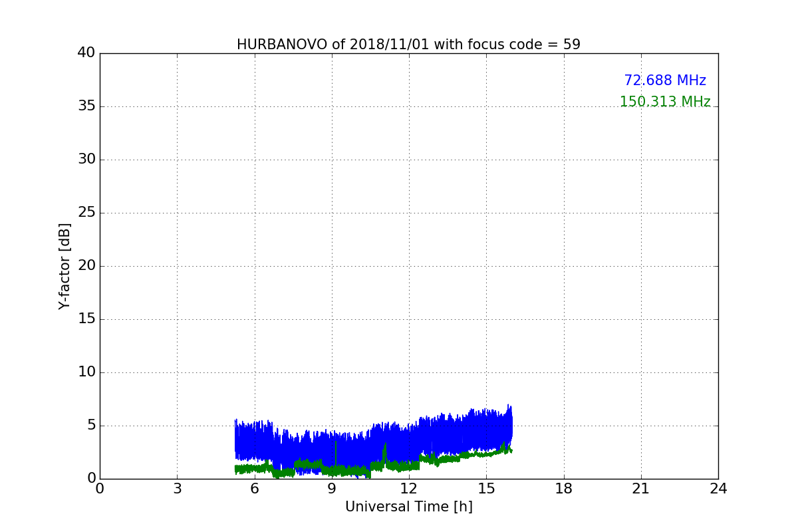Click the x-axis tick label 21
The image size is (798, 532).
(641, 489)
